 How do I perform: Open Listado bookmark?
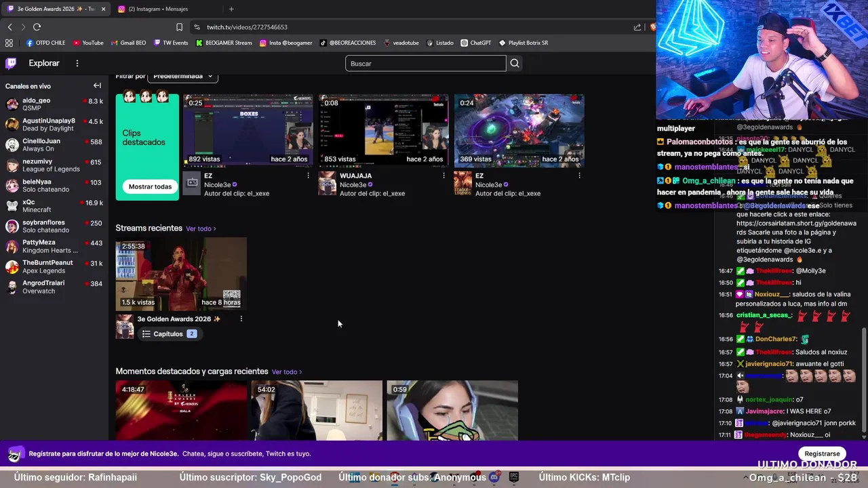click(439, 43)
